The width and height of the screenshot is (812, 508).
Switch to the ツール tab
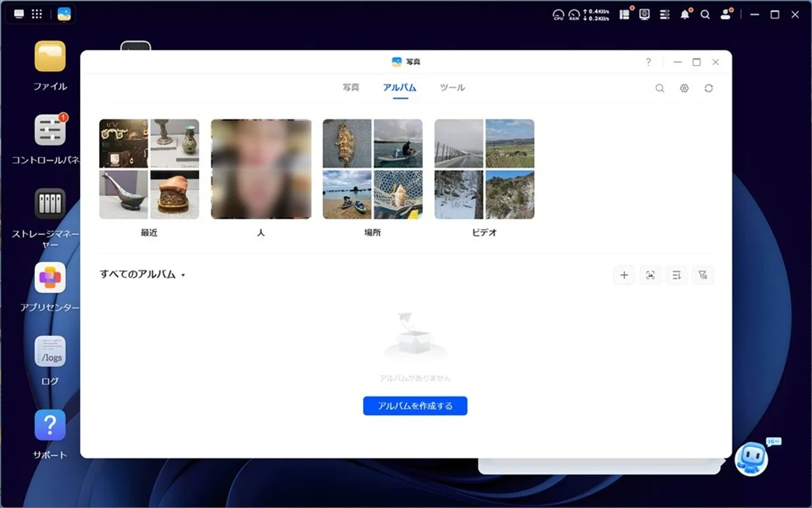coord(452,88)
